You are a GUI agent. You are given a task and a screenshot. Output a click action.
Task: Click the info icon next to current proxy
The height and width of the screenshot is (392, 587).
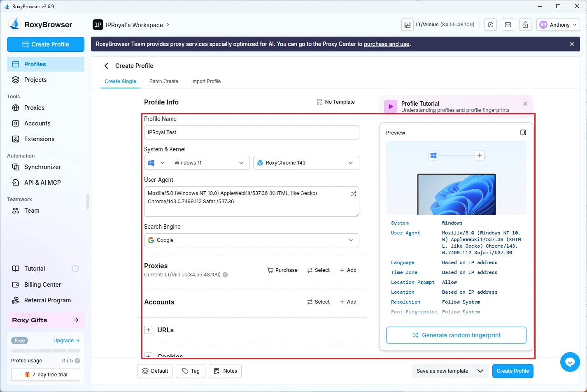click(x=225, y=275)
